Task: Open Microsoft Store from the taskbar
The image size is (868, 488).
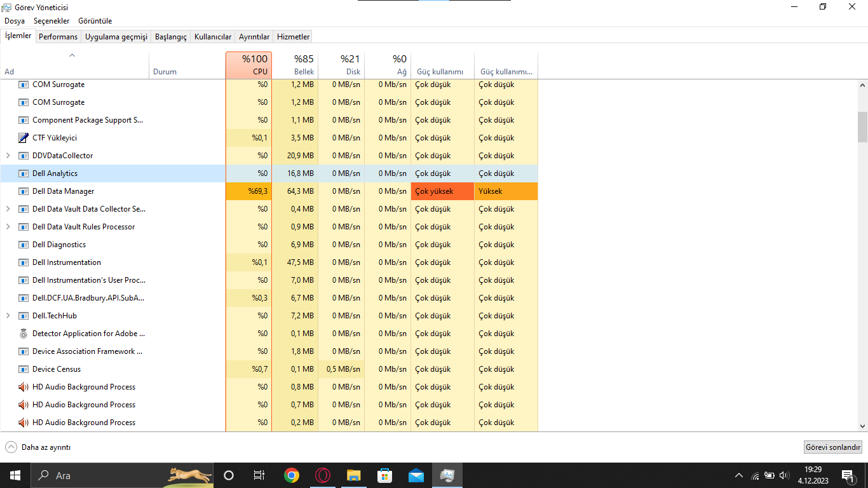Action: pos(385,475)
